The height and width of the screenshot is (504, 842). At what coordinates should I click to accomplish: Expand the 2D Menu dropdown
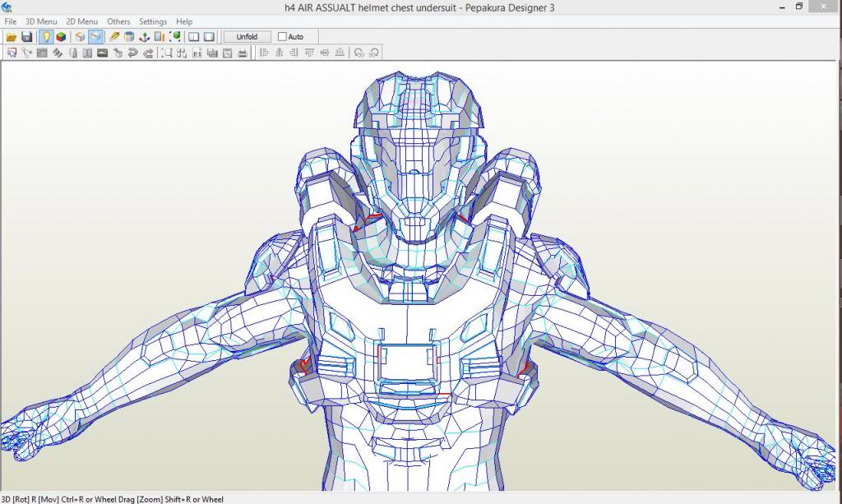click(x=81, y=21)
